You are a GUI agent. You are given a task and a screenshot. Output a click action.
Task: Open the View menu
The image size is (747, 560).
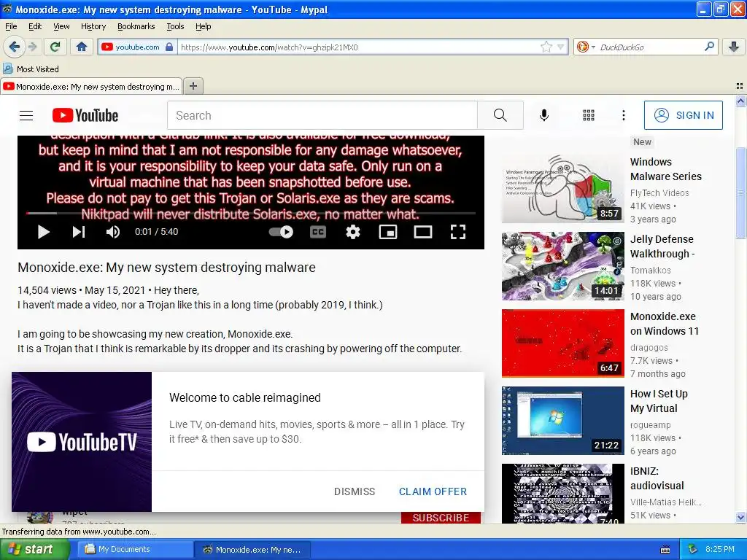pos(61,27)
